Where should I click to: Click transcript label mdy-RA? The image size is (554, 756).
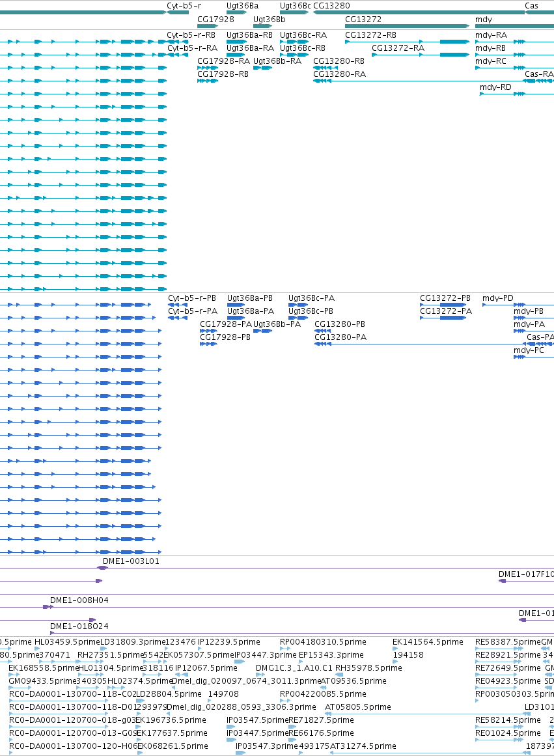pyautogui.click(x=491, y=35)
